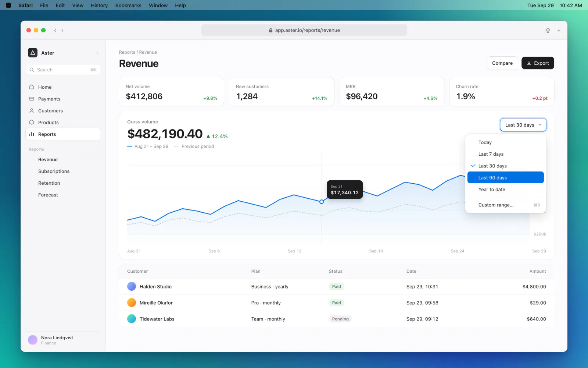Open the Revenue report in sidebar

click(x=48, y=160)
